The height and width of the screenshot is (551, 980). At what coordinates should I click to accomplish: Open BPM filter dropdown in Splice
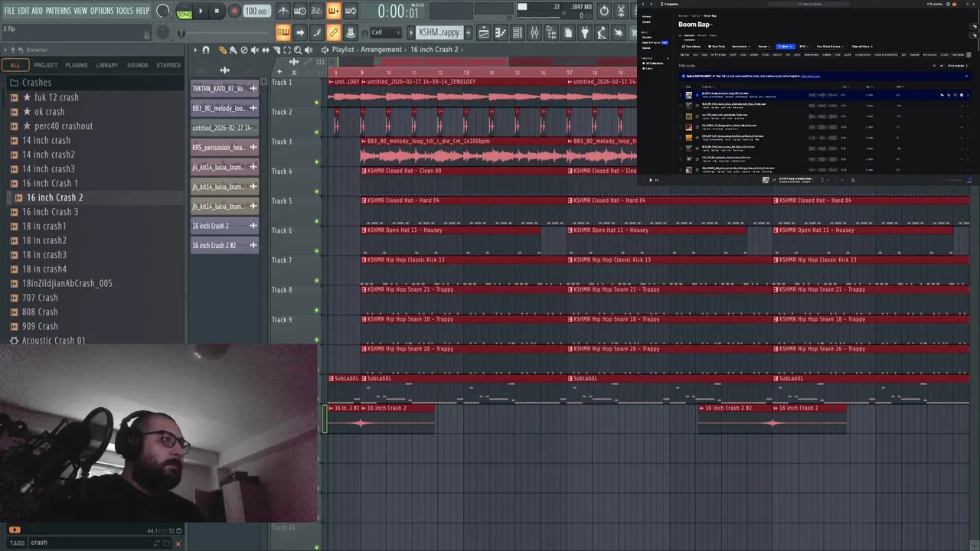pos(804,46)
